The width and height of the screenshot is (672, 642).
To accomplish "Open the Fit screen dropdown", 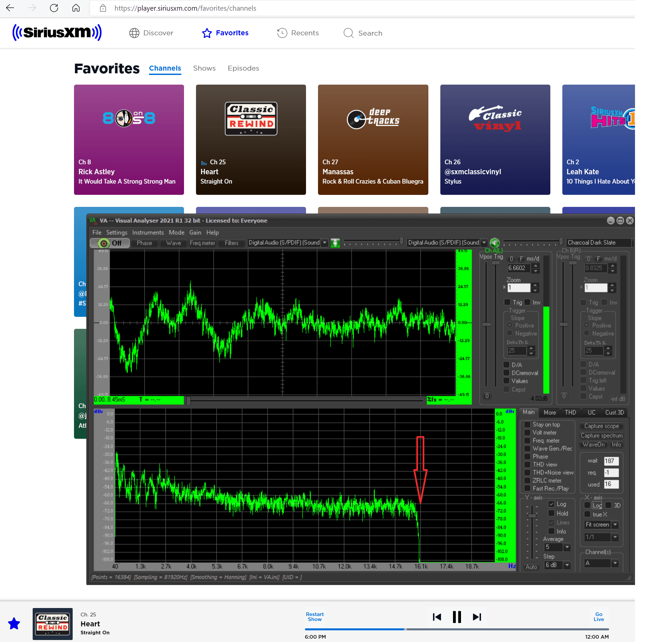I will point(615,525).
